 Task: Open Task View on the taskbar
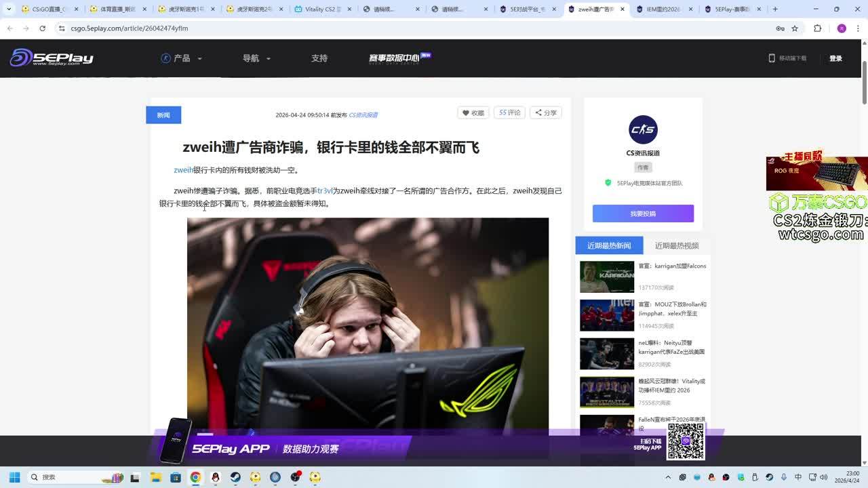pos(135,477)
